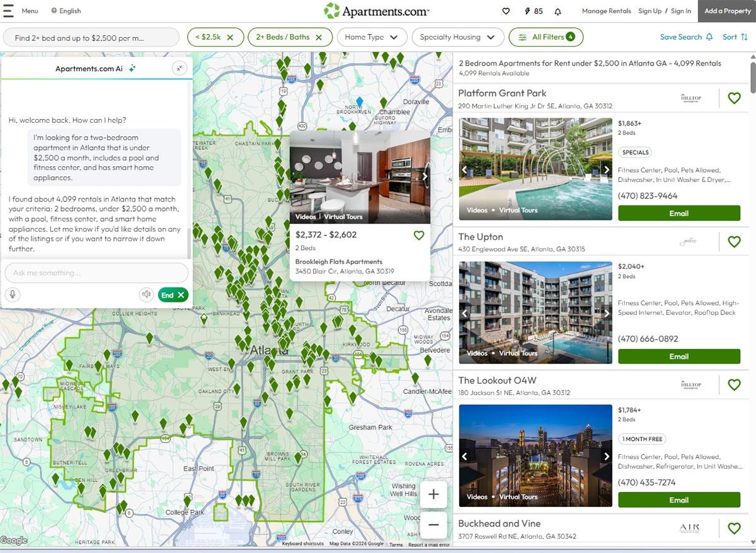Toggle the chat speaker sound icon
The height and width of the screenshot is (553, 756).
146,294
